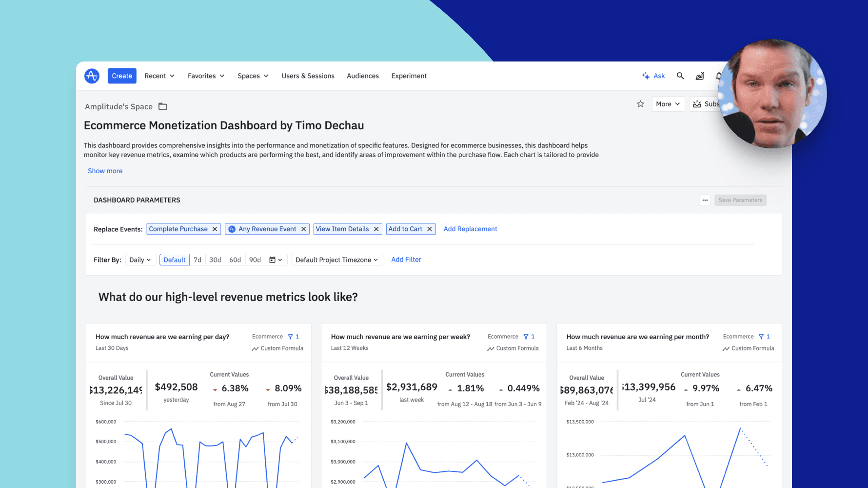Open the More dropdown menu
This screenshot has width=868, height=488.
(x=668, y=104)
